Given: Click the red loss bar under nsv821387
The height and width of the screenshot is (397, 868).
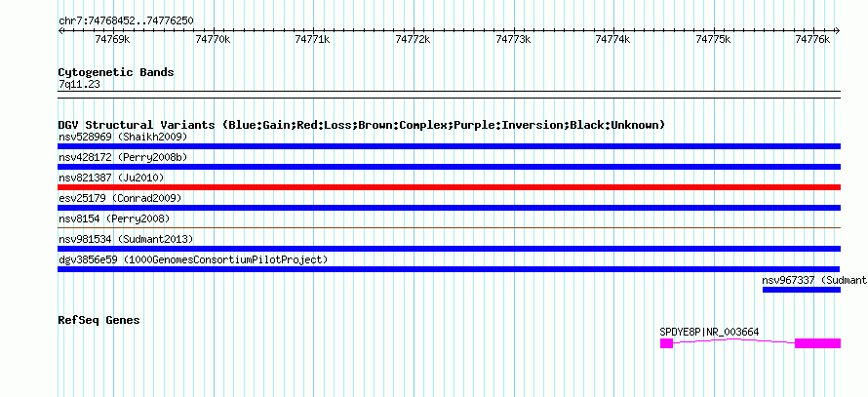Looking at the screenshot, I should pyautogui.click(x=449, y=187).
